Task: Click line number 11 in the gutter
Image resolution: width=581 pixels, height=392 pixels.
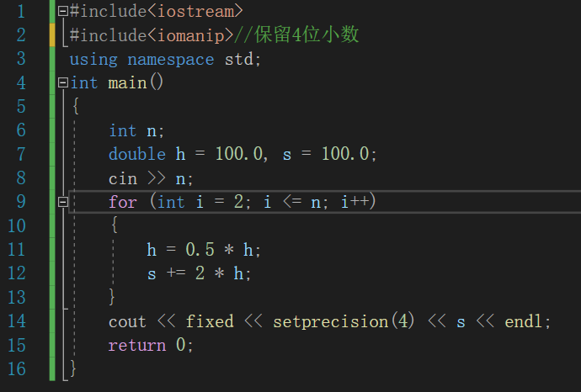Action: click(16, 250)
